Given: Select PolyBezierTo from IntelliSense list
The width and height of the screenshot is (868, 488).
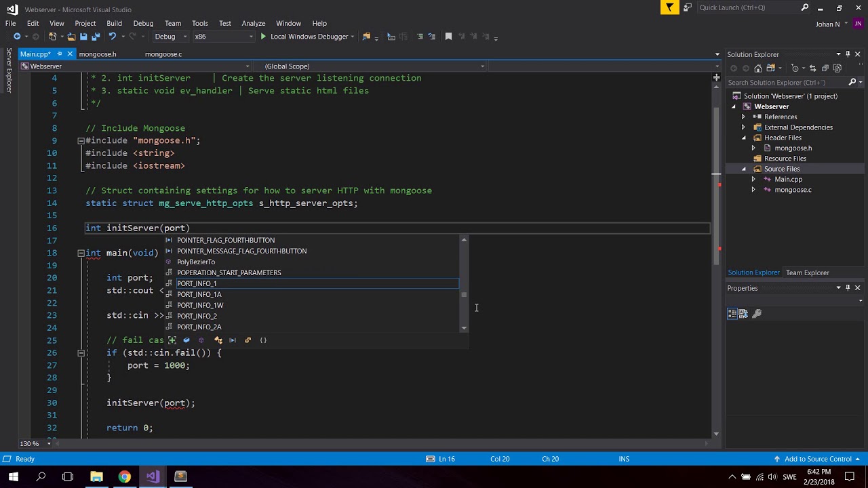Looking at the screenshot, I should 196,262.
